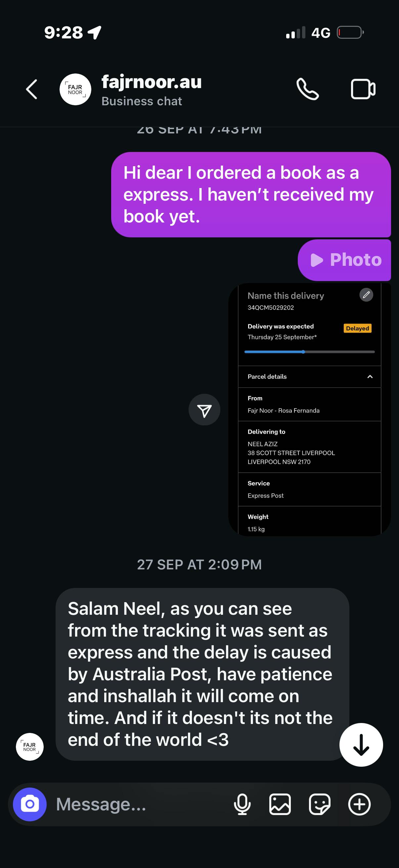Collapse the Parcel details section
Image resolution: width=399 pixels, height=868 pixels.
coord(370,377)
